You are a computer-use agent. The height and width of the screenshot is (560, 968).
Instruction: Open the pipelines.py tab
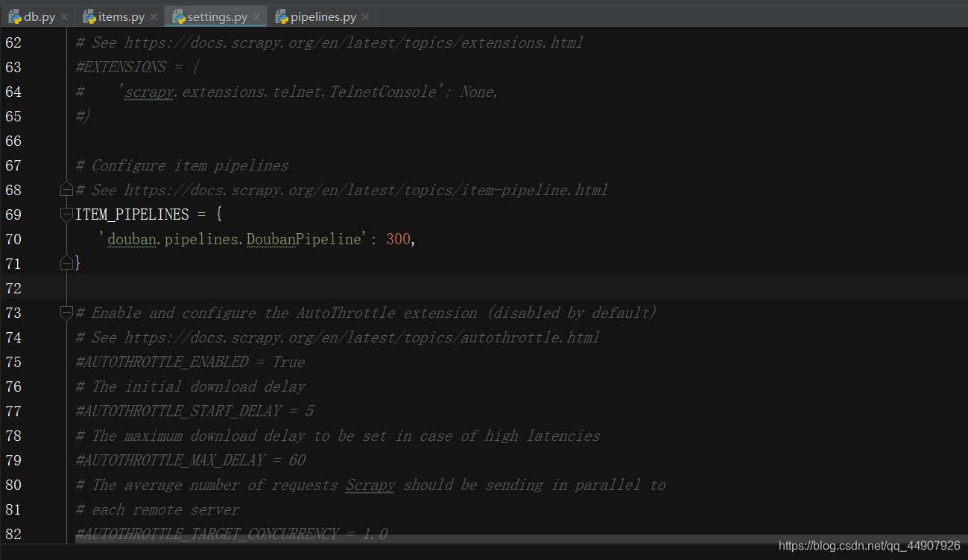323,16
